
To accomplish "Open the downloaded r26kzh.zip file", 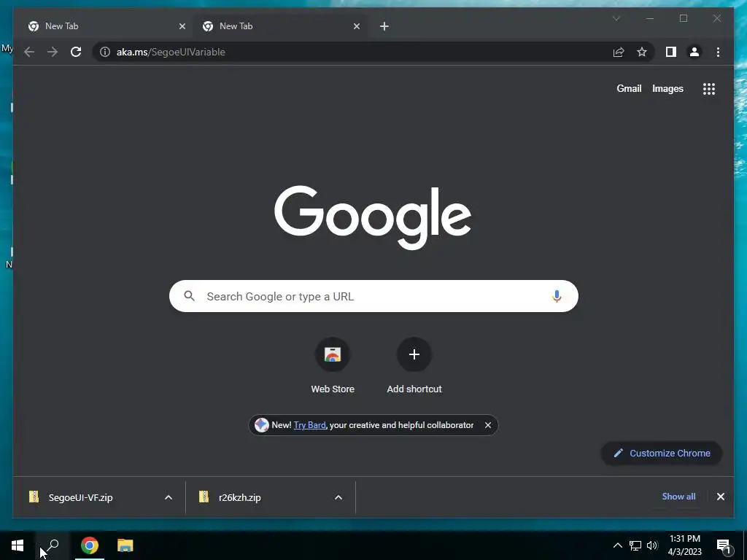I will [x=239, y=497].
